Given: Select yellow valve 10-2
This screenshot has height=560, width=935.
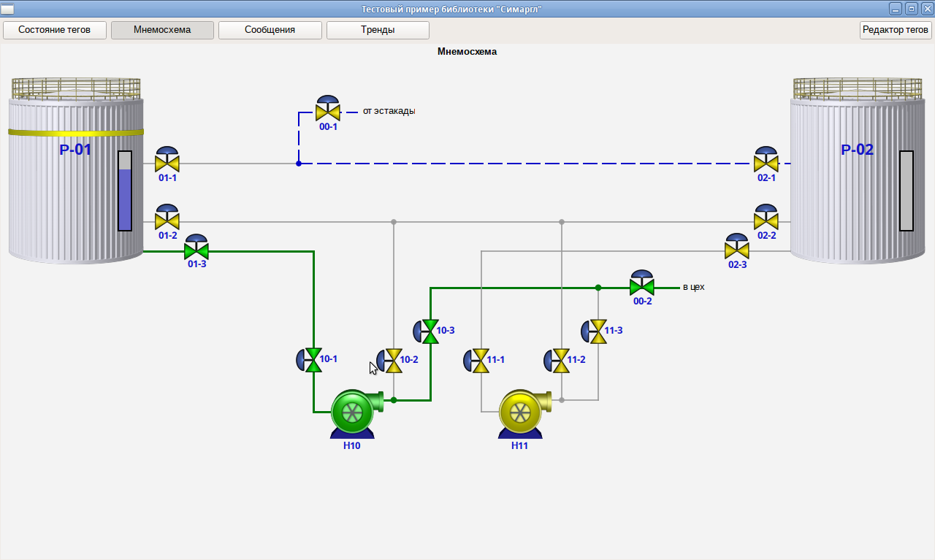Looking at the screenshot, I should [389, 360].
